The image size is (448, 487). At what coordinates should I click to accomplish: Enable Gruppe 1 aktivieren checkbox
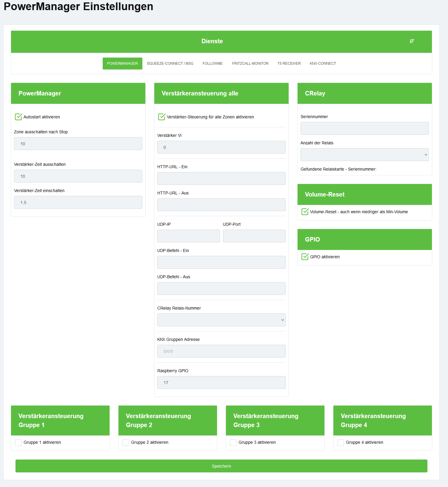(x=19, y=443)
